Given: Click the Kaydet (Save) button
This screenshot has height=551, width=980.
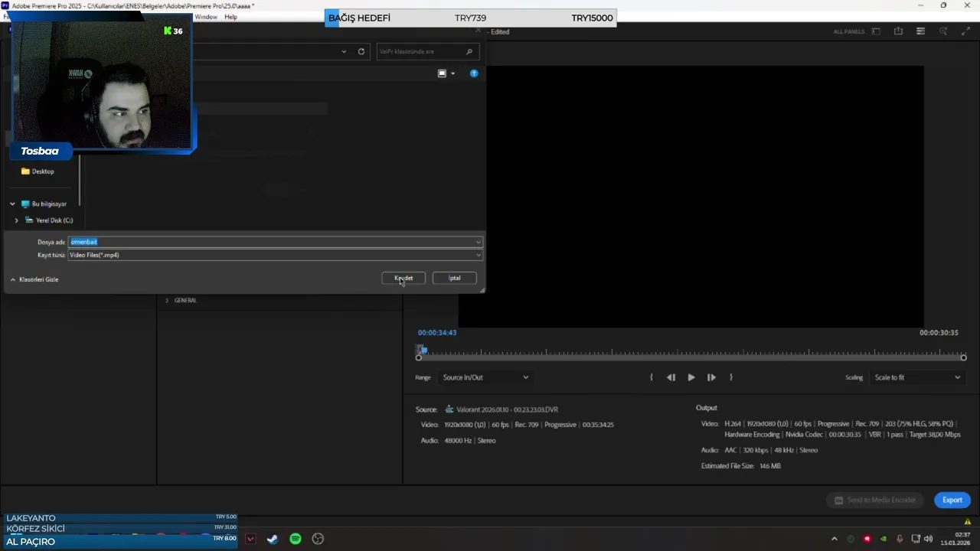Looking at the screenshot, I should pyautogui.click(x=403, y=278).
